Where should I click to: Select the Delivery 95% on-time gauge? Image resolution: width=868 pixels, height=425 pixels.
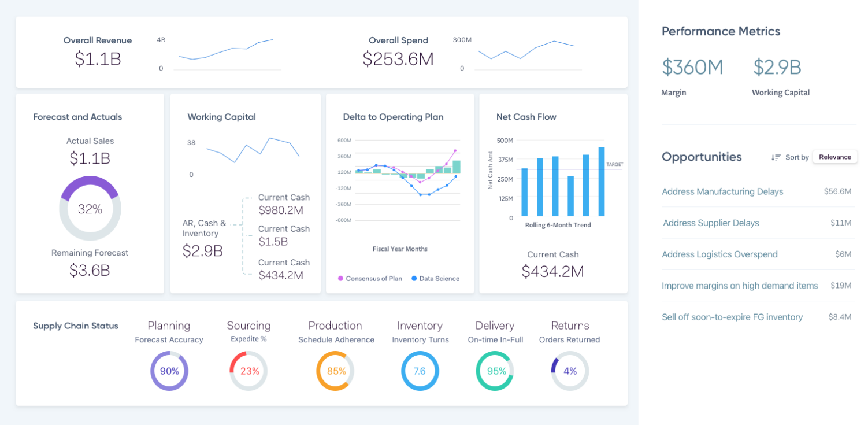coord(495,371)
